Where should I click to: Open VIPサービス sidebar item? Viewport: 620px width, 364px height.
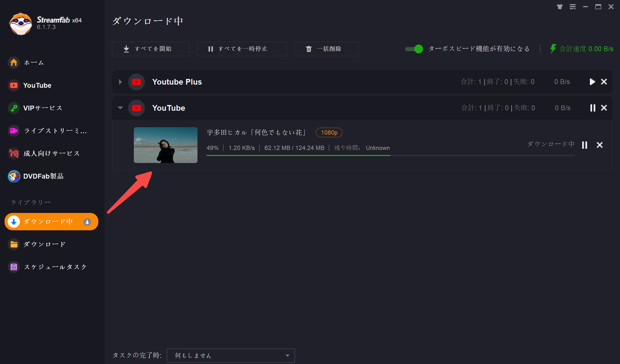pos(43,108)
